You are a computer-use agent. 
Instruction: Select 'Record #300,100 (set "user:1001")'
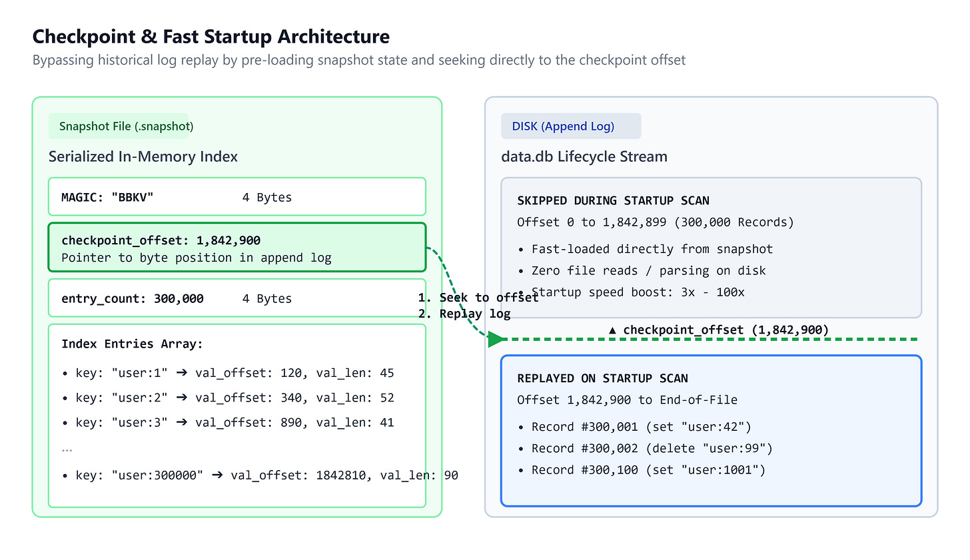click(642, 470)
